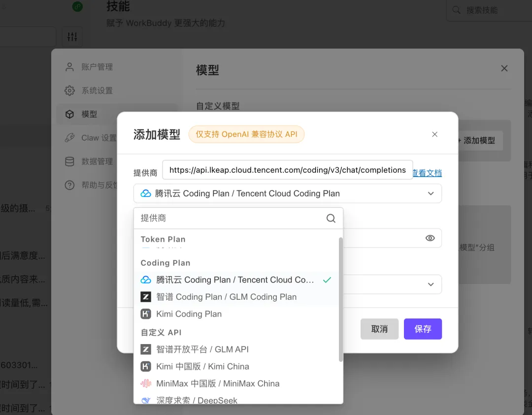Click the waveform icon beside MiniMax 中国版
Image resolution: width=532 pixels, height=415 pixels.
[x=146, y=383]
